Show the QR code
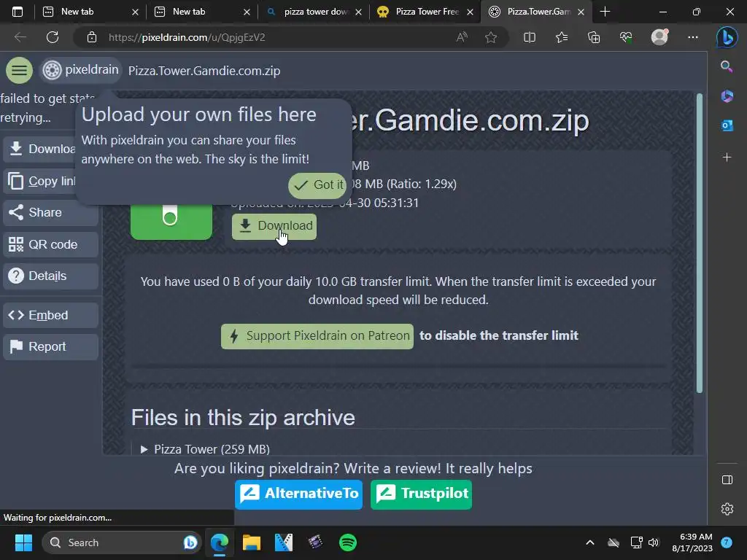747x560 pixels. tap(50, 244)
